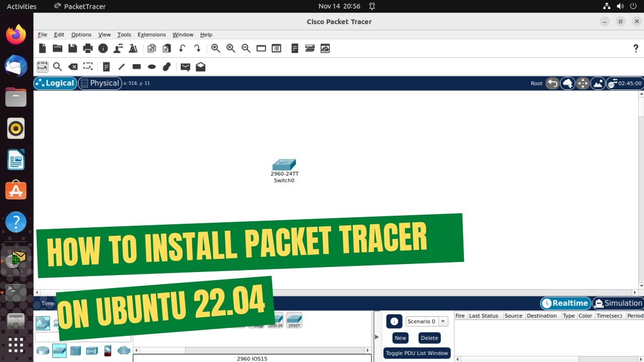Copy selection with the Copy icon
The image size is (644, 362).
tap(151, 48)
